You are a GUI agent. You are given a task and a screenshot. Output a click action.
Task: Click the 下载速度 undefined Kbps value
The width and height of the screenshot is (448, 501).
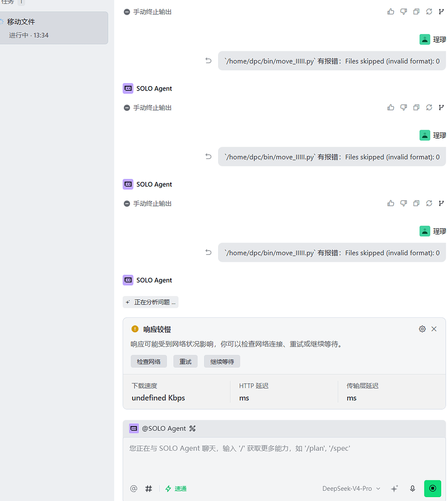(x=158, y=398)
